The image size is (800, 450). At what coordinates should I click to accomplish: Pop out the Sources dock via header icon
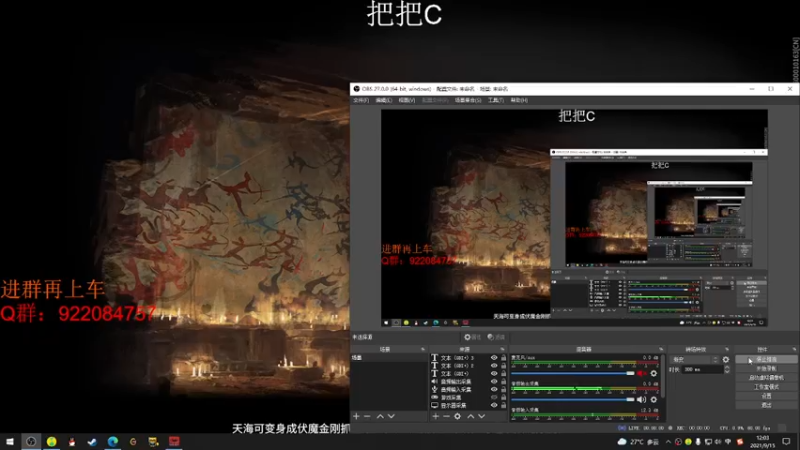tap(503, 349)
